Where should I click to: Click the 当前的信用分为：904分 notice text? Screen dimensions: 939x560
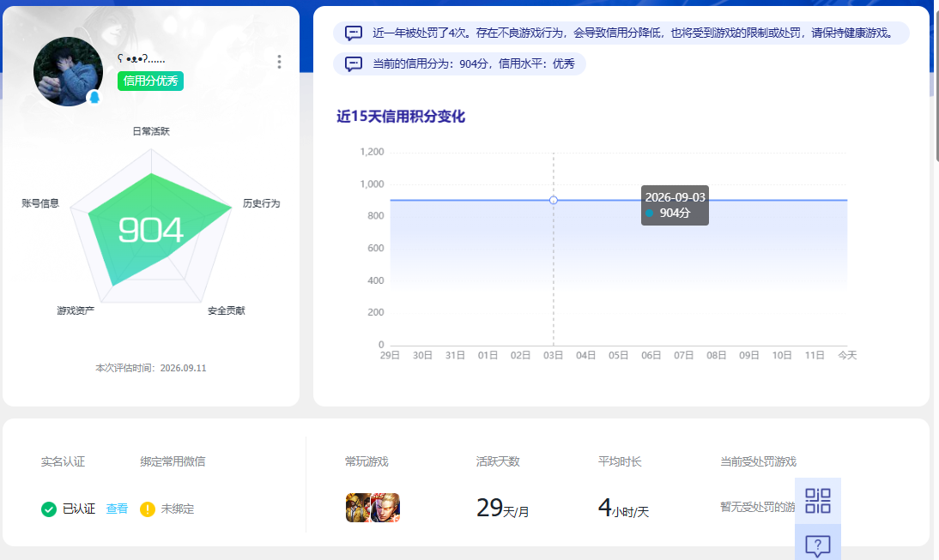474,63
